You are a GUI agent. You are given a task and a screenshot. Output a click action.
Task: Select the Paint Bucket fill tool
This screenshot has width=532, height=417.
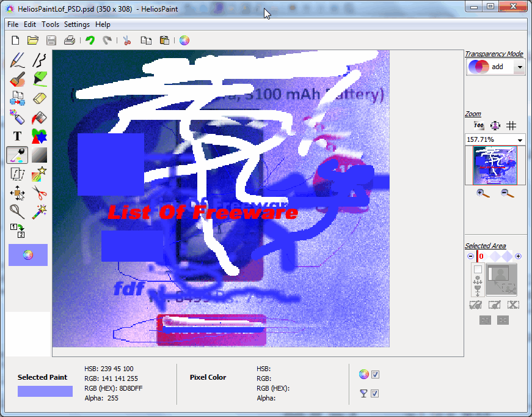[39, 117]
